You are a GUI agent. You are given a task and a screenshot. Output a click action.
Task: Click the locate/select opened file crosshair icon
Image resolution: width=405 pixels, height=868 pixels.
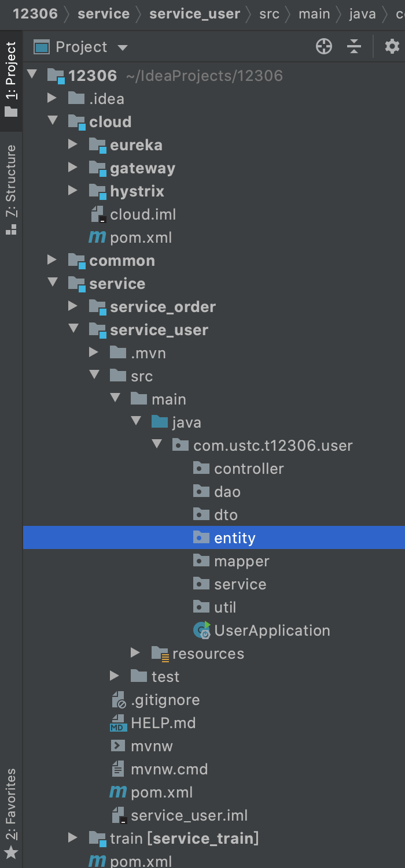(324, 47)
